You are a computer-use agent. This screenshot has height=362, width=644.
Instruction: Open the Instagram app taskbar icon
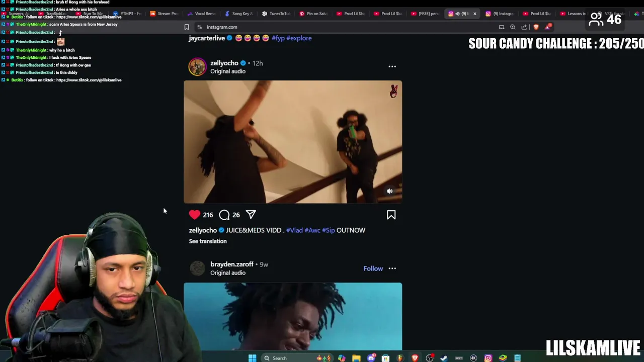coord(488,358)
